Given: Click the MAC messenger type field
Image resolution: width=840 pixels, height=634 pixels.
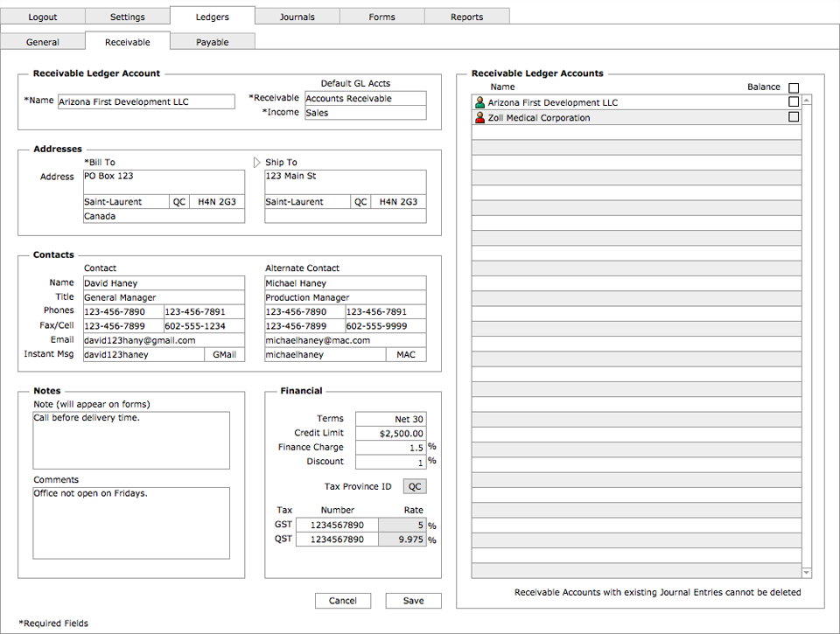Looking at the screenshot, I should (406, 354).
